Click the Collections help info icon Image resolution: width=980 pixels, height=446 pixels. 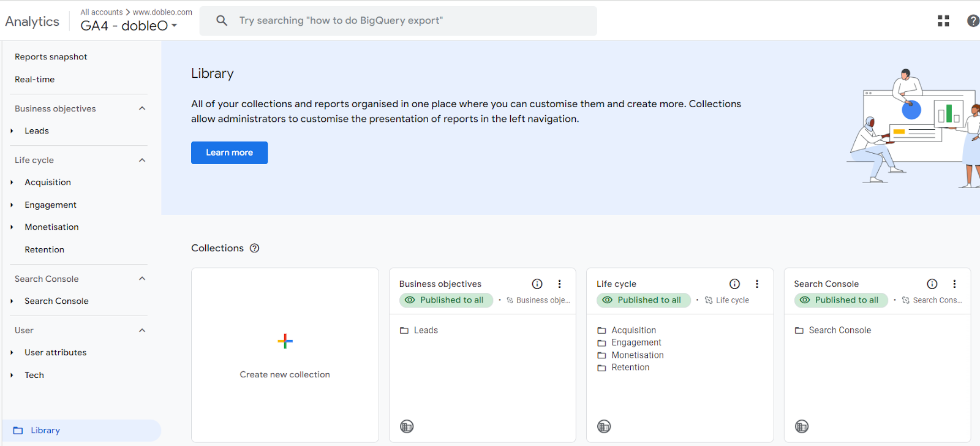point(255,248)
